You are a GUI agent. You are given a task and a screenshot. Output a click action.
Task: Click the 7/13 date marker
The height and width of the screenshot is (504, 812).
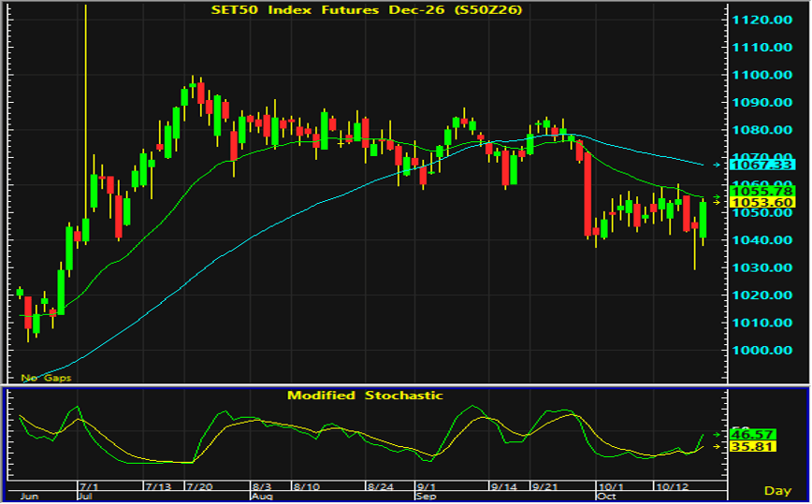157,487
